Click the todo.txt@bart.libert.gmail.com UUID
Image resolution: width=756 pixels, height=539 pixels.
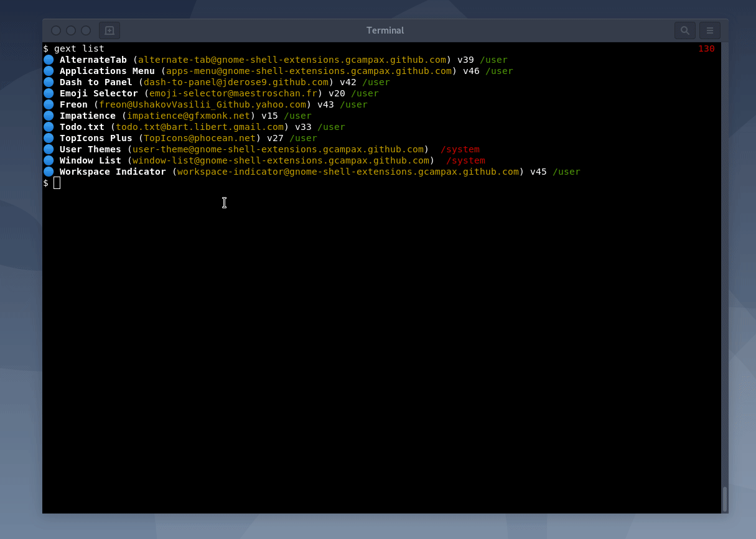(x=200, y=127)
